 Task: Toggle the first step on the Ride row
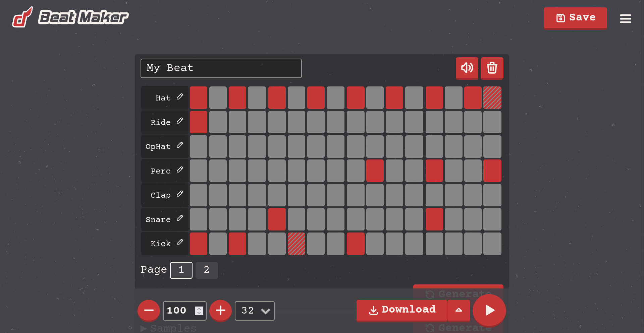point(198,122)
